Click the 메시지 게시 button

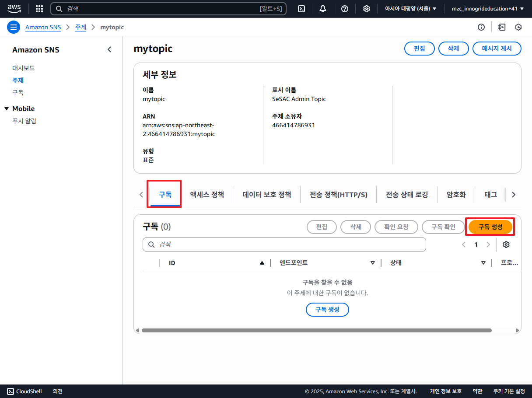coord(497,49)
